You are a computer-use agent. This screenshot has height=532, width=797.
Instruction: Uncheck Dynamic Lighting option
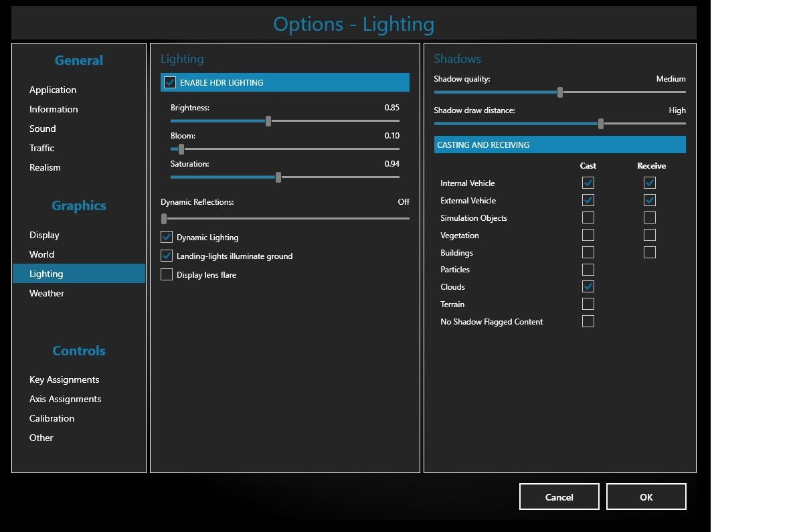pos(167,238)
